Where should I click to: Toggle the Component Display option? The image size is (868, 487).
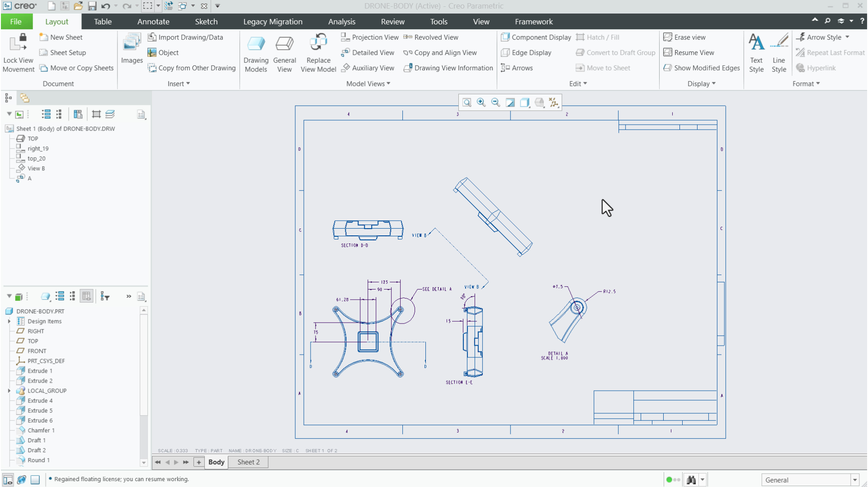536,37
